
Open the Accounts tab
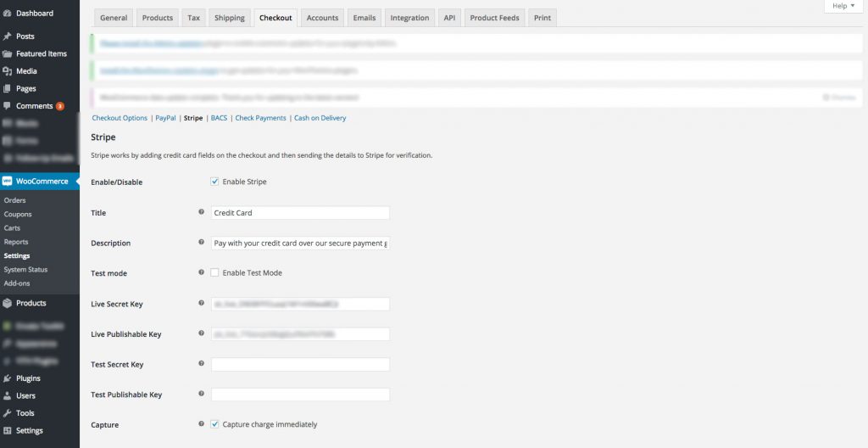click(x=322, y=18)
